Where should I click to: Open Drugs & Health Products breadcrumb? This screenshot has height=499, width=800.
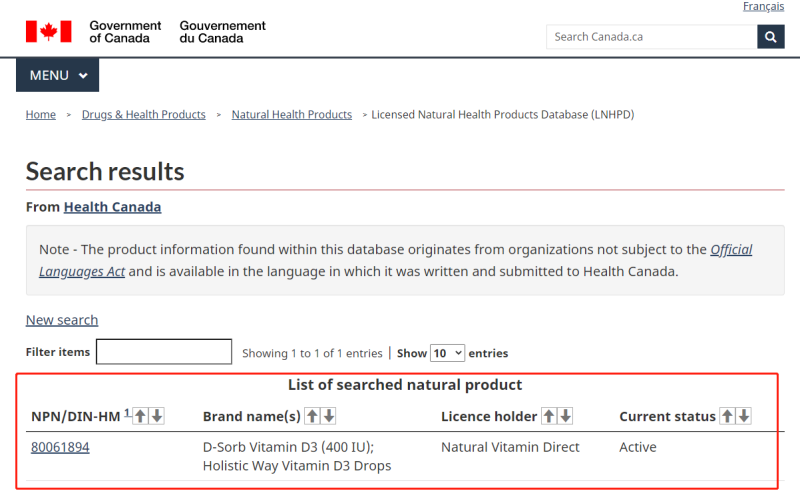click(144, 115)
